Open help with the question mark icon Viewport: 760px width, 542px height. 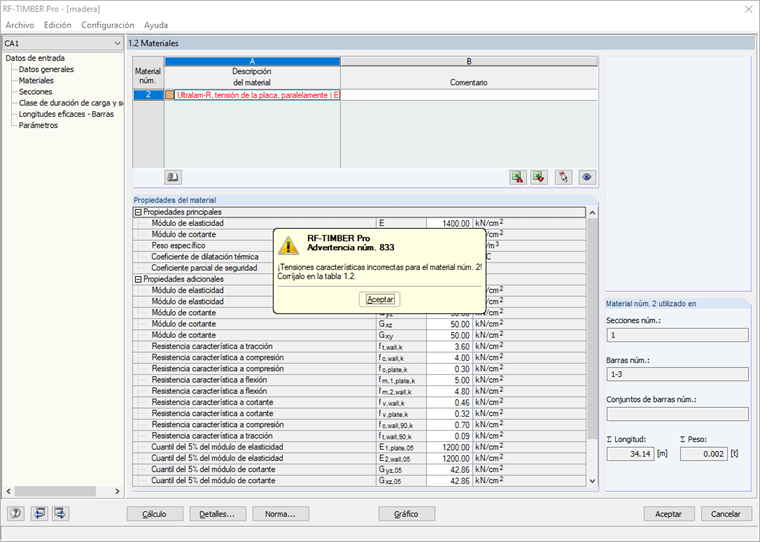(16, 513)
